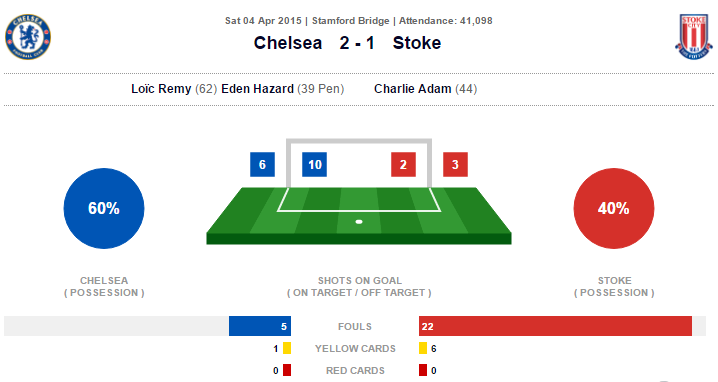The width and height of the screenshot is (718, 382).
Task: Click Chelsea's yellow card icon
Action: 287,348
